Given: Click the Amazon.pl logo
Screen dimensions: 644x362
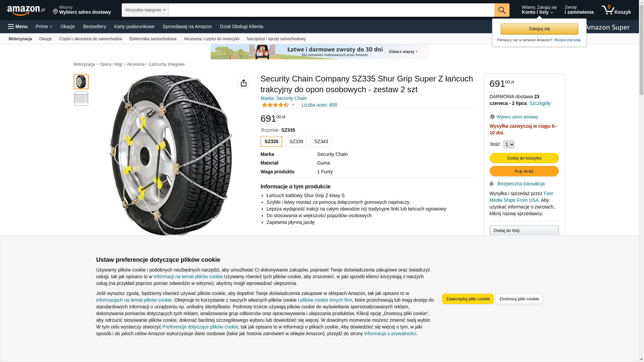Looking at the screenshot, I should click(26, 10).
